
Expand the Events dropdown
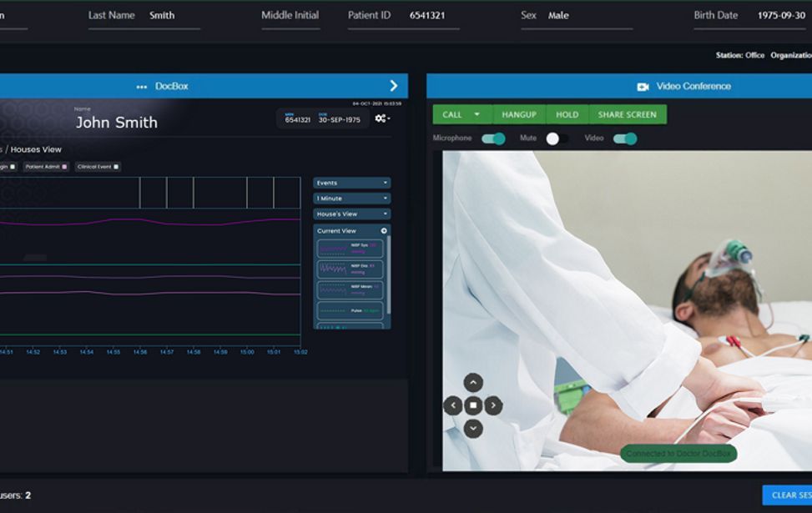point(351,183)
